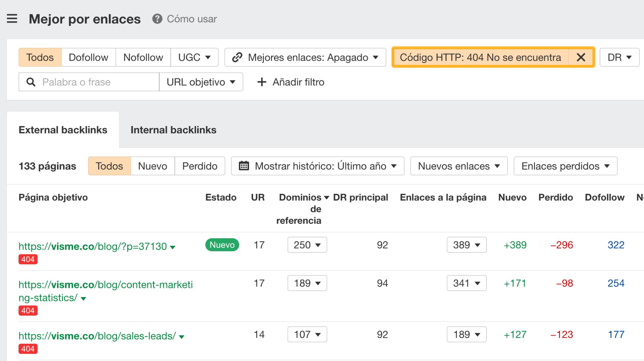Screen dimensions: 644x361
Task: Click the link icon in Mejores enlaces filter
Action: (237, 57)
